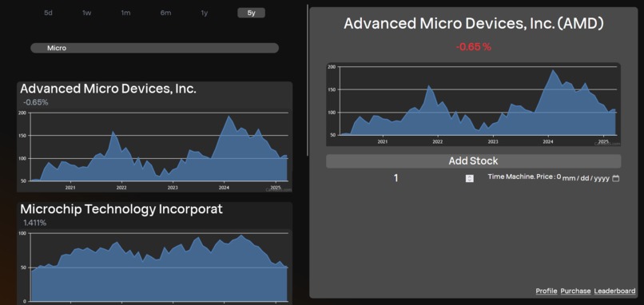Screen dimensions: 644x305
Task: Click the Time Machine. Price : 0 label
Action: [x=524, y=176]
